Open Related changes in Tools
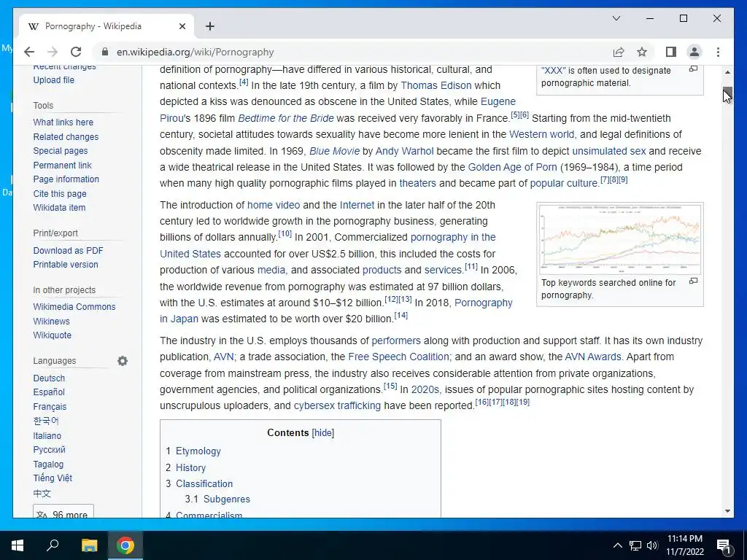The width and height of the screenshot is (747, 560). pos(66,136)
